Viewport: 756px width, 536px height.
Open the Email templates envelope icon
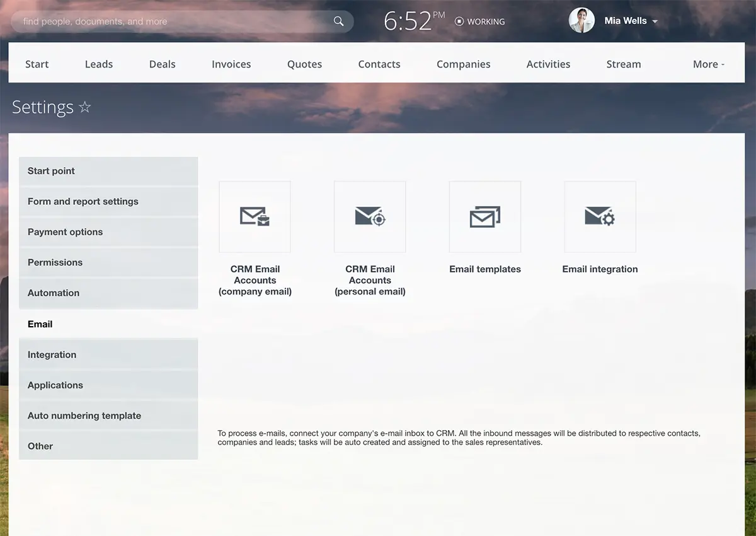[485, 217]
